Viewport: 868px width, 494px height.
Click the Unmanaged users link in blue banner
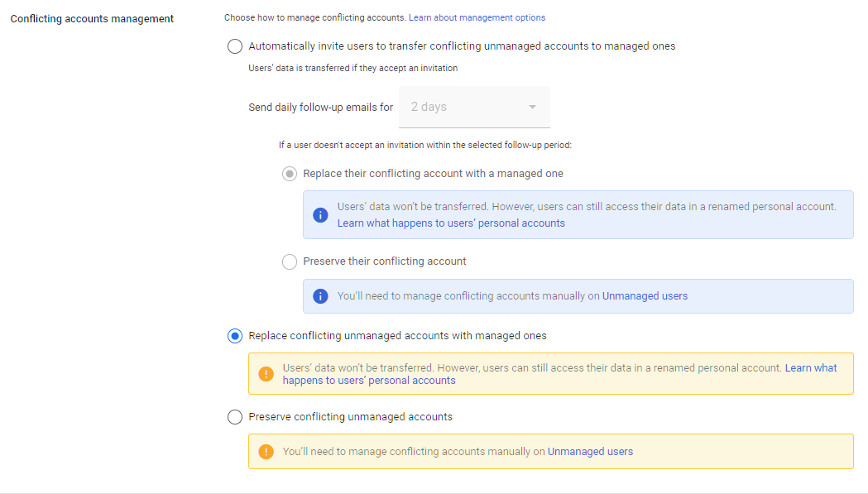(x=645, y=295)
